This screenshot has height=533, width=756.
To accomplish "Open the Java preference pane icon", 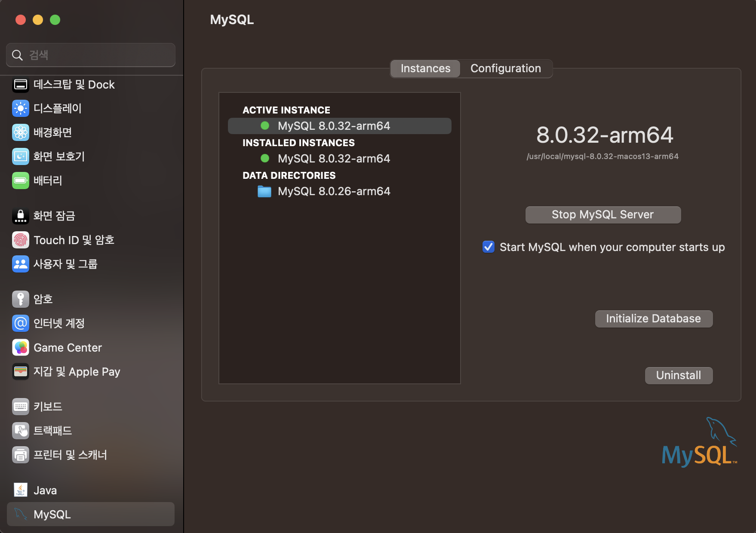I will pyautogui.click(x=21, y=490).
